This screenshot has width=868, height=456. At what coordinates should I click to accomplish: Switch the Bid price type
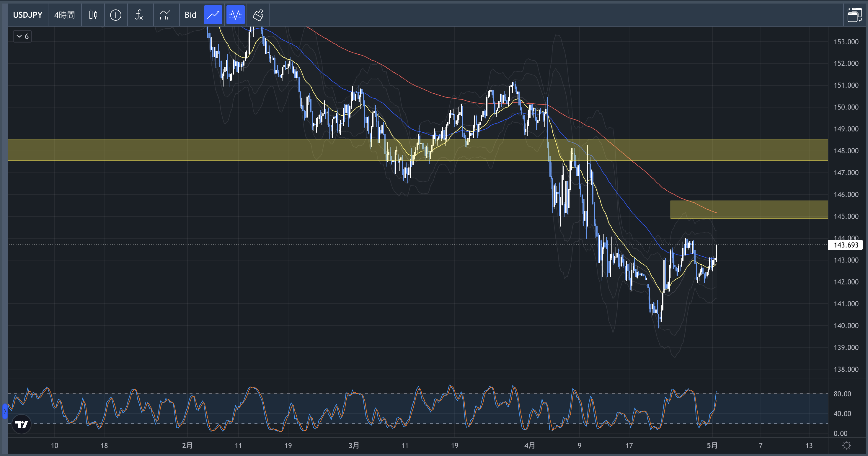[x=190, y=15]
